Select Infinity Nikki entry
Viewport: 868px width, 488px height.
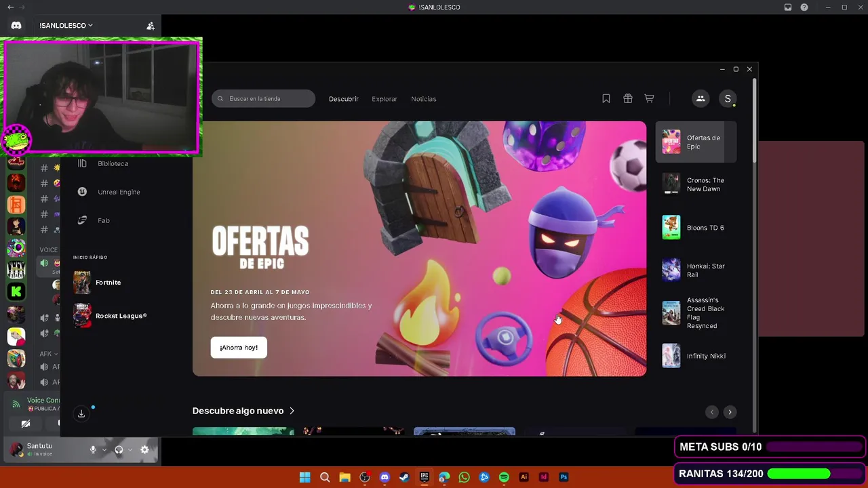tap(696, 356)
